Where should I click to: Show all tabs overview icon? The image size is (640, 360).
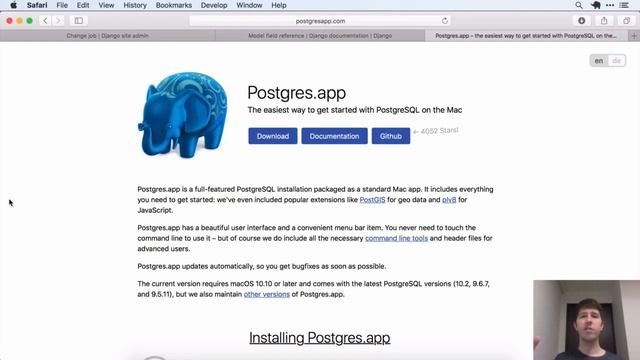point(627,20)
